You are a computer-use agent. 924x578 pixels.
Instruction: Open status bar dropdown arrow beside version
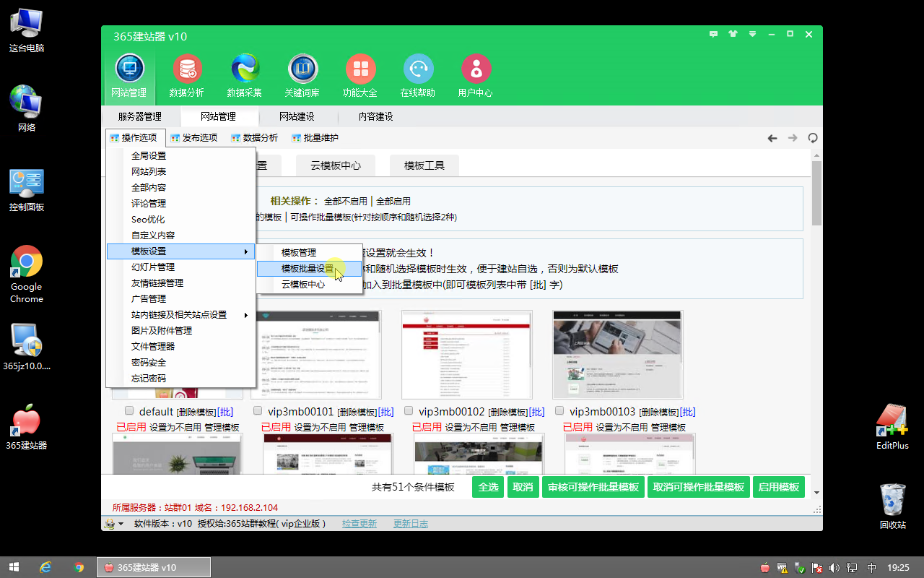coord(121,524)
